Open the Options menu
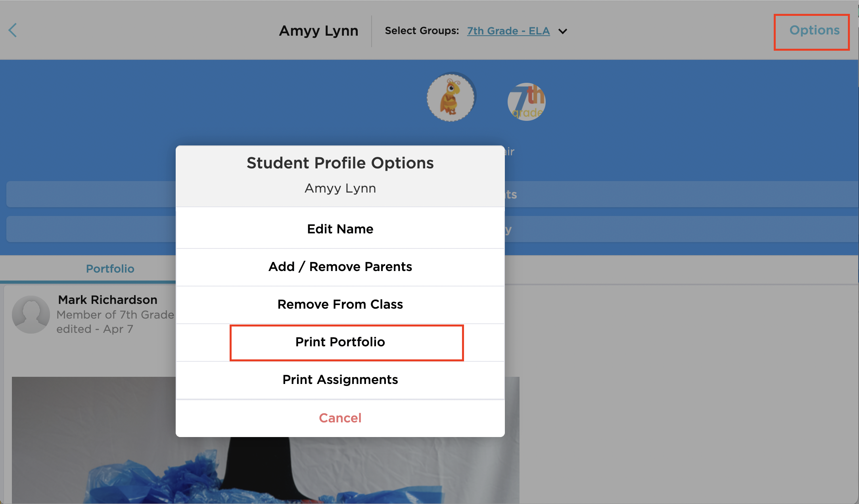The height and width of the screenshot is (504, 859). (x=814, y=31)
